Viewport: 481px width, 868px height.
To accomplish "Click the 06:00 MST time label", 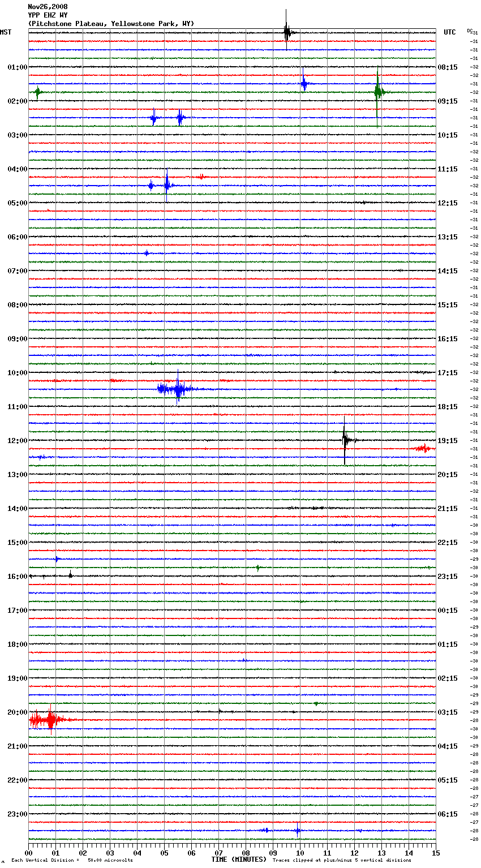I will 18,237.
